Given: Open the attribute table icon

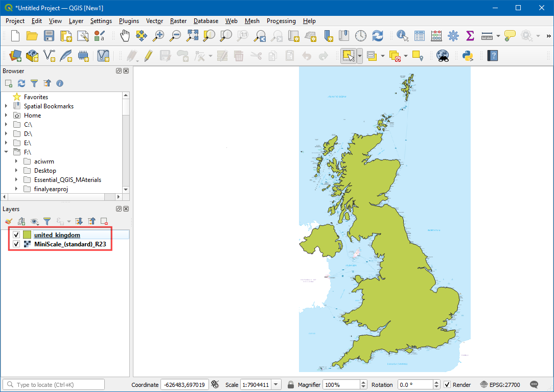Looking at the screenshot, I should (x=420, y=36).
